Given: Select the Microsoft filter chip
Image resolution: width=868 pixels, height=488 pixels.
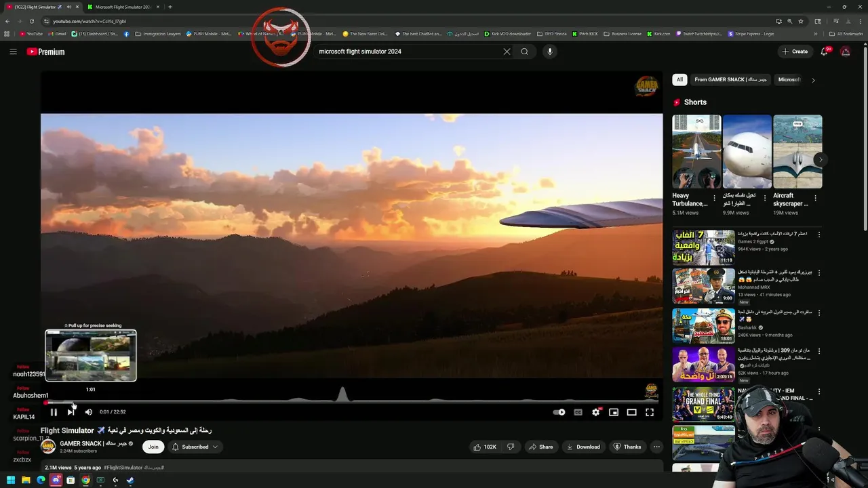Looking at the screenshot, I should click(x=789, y=79).
